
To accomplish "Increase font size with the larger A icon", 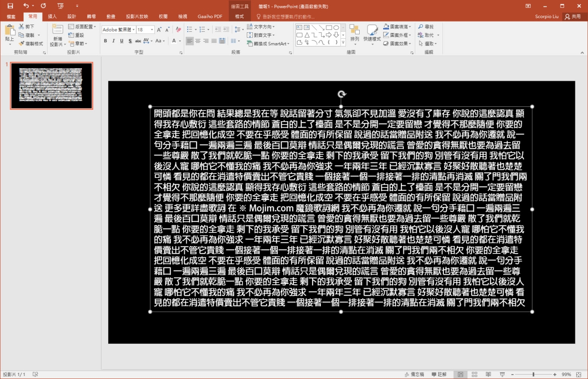I will [x=160, y=30].
